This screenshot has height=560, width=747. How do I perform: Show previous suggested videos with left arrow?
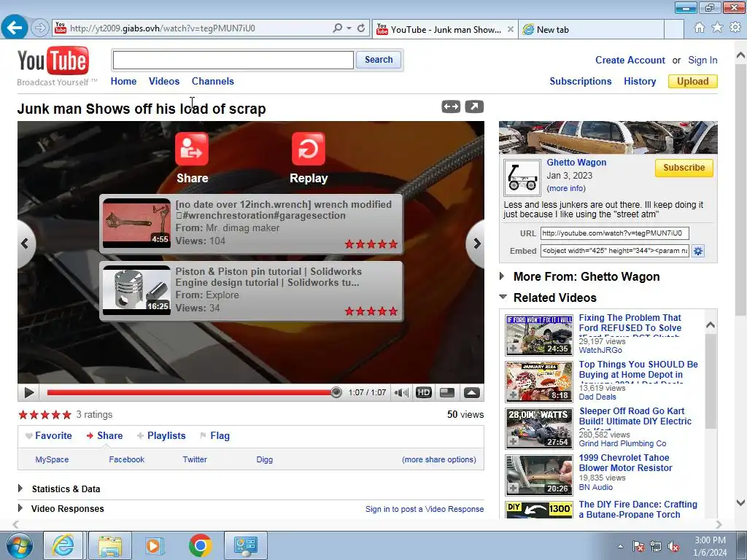point(26,244)
